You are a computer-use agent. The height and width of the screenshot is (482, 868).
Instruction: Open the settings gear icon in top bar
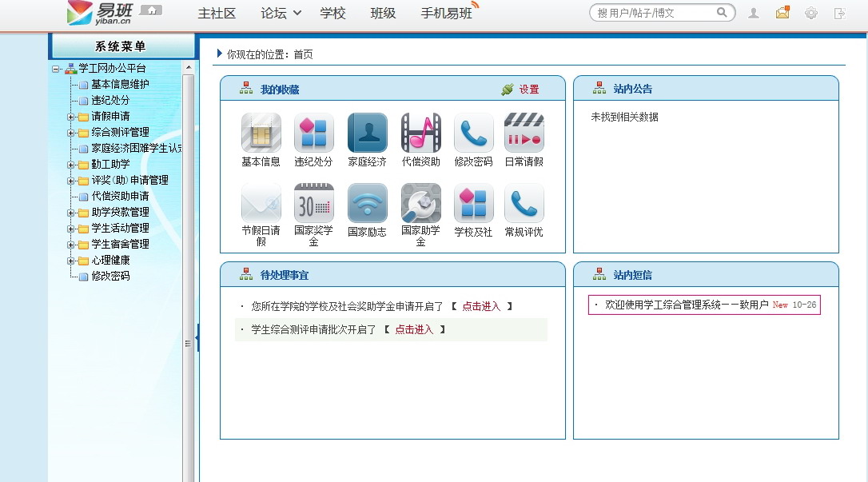(810, 13)
